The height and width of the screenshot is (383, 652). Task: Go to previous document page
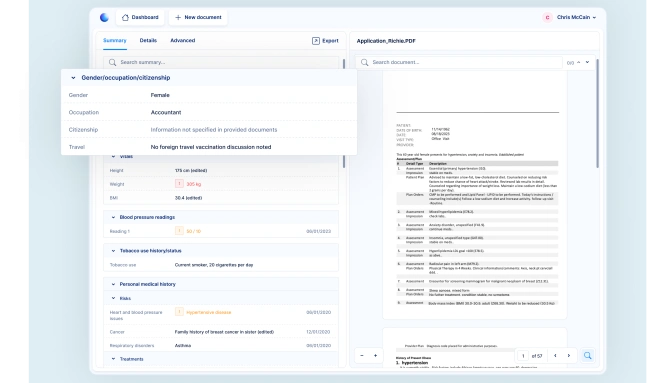coord(555,356)
